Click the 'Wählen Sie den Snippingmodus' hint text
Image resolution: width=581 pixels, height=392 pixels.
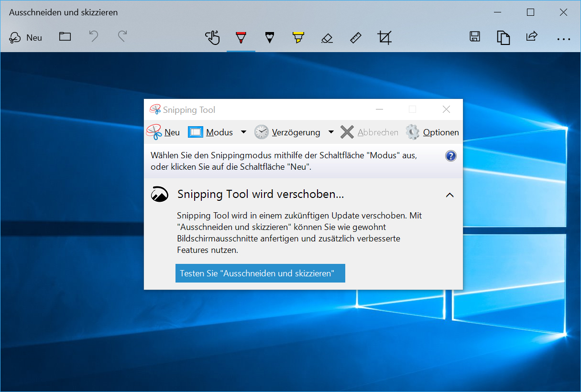click(284, 161)
